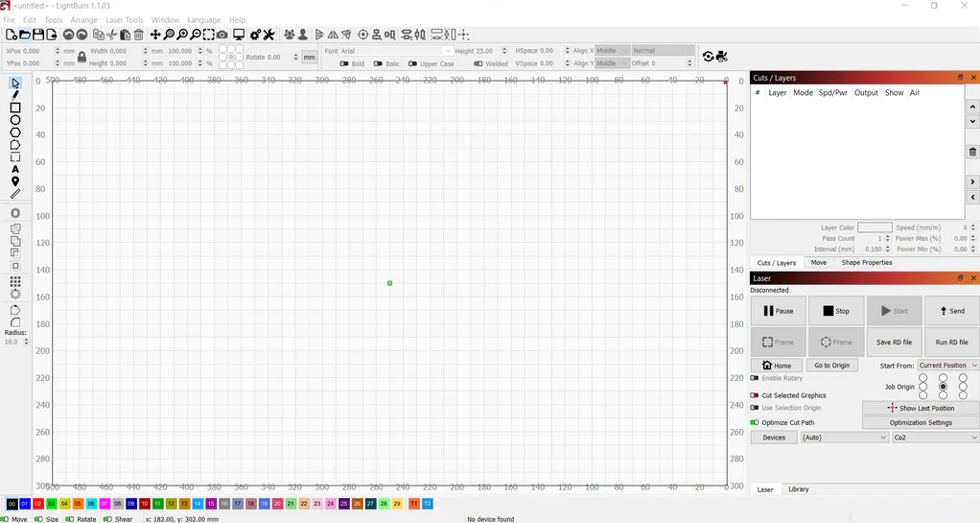
Task: Open the Start From dropdown
Action: pos(948,366)
